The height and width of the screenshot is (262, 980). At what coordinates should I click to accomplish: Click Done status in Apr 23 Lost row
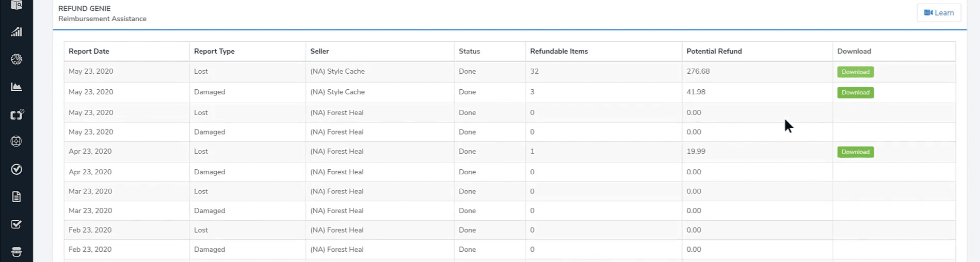point(467,151)
